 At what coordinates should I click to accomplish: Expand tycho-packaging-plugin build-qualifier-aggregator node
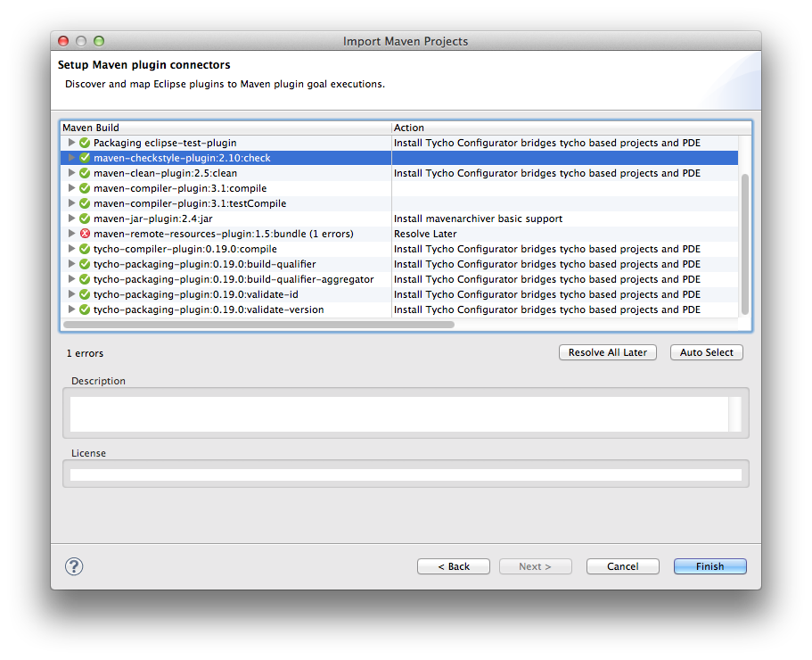click(72, 279)
